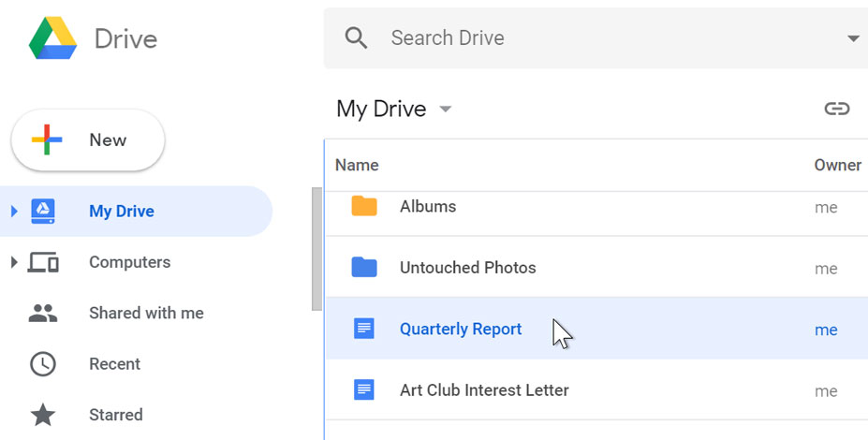The height and width of the screenshot is (440, 868).
Task: Click the Starred star icon
Action: [x=43, y=415]
